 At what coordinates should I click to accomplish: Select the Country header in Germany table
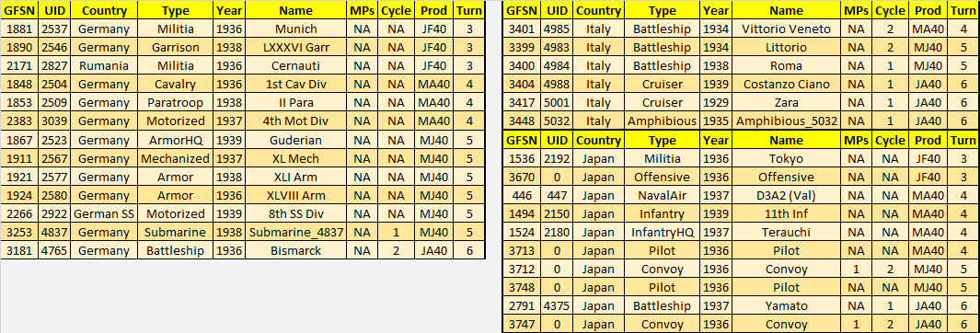point(104,11)
